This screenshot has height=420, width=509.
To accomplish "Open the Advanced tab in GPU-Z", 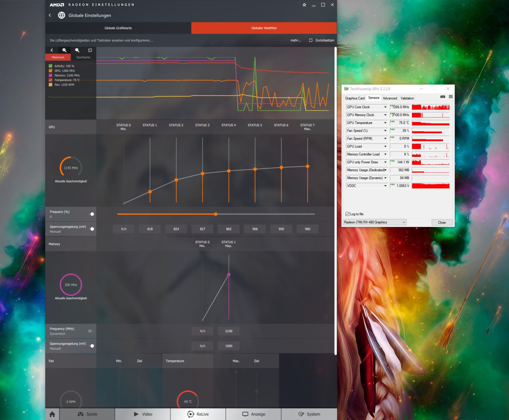I will (390, 98).
